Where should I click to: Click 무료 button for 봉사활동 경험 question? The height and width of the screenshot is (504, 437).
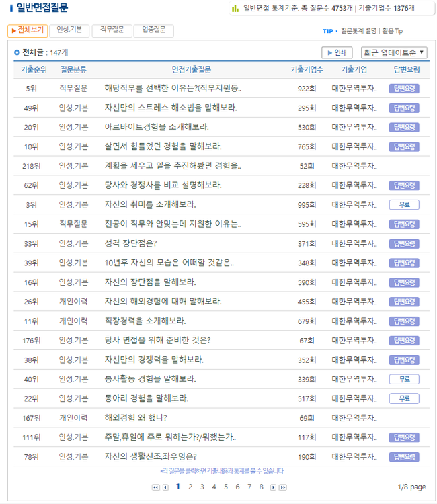404,379
